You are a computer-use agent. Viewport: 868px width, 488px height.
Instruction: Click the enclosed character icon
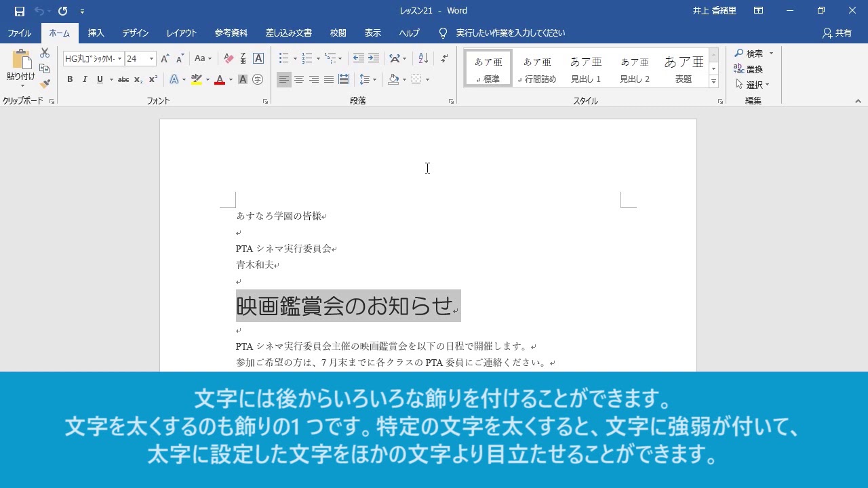(258, 79)
